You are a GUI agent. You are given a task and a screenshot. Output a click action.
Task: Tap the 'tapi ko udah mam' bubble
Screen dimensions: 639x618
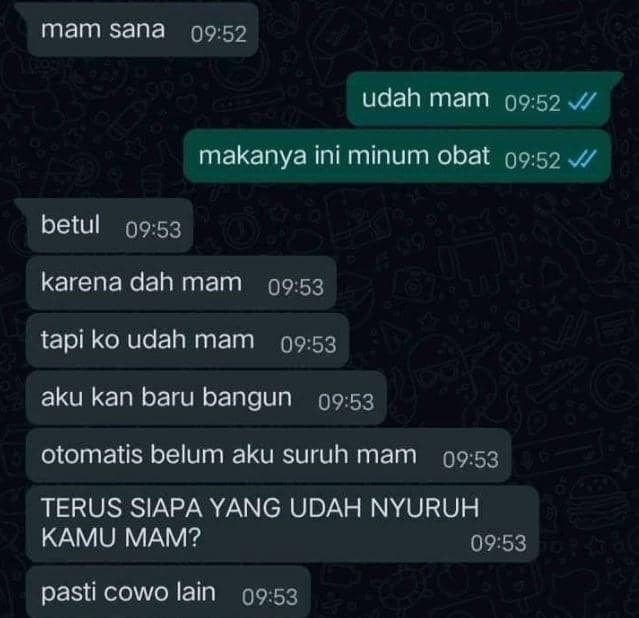(x=187, y=340)
